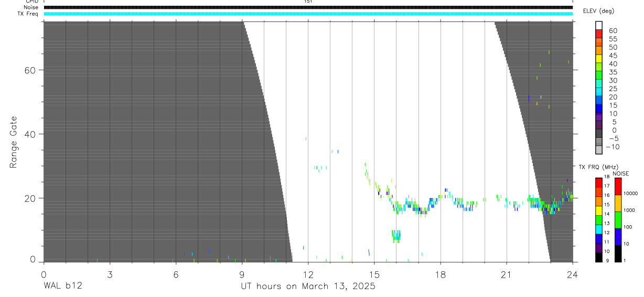This screenshot has height=297, width=644.
Task: Click the red top segment of the TX FRQ bar
Action: tap(599, 182)
